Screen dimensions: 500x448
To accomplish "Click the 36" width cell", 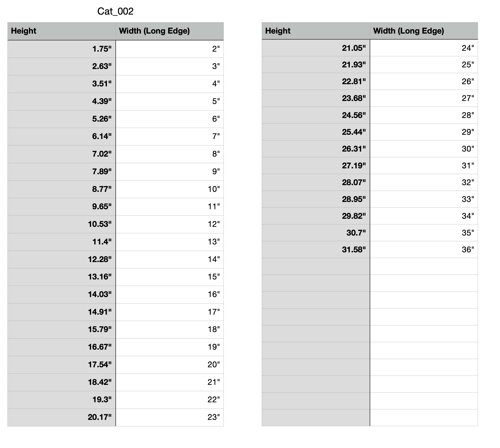I will pos(423,250).
